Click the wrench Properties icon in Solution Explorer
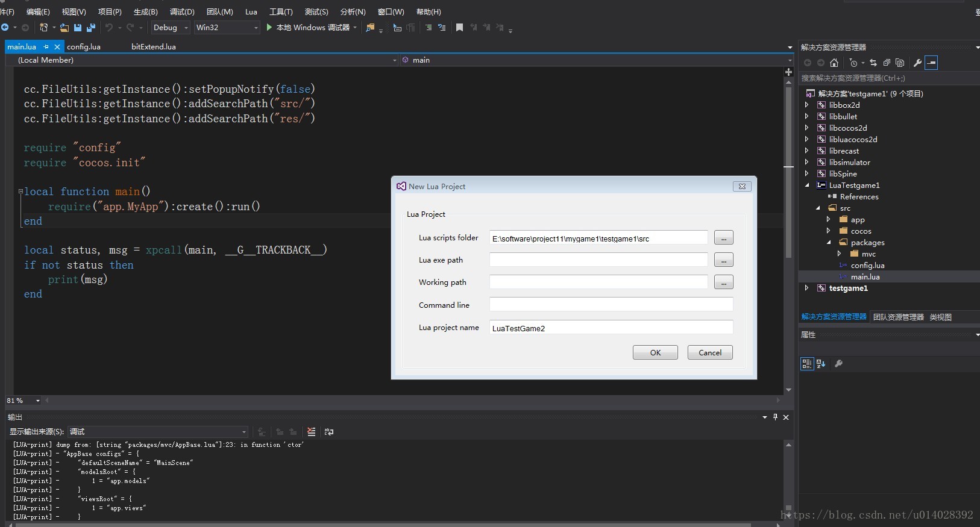 pyautogui.click(x=917, y=63)
